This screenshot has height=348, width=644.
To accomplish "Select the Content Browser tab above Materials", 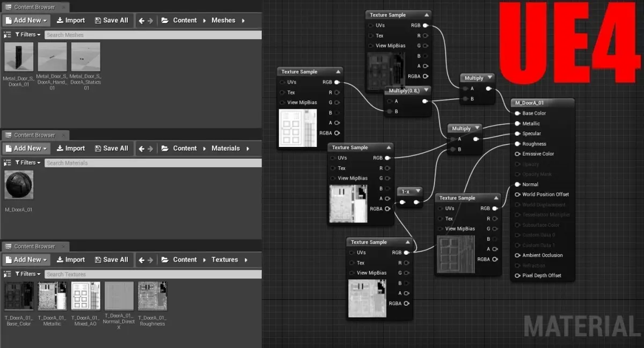I will coord(35,135).
